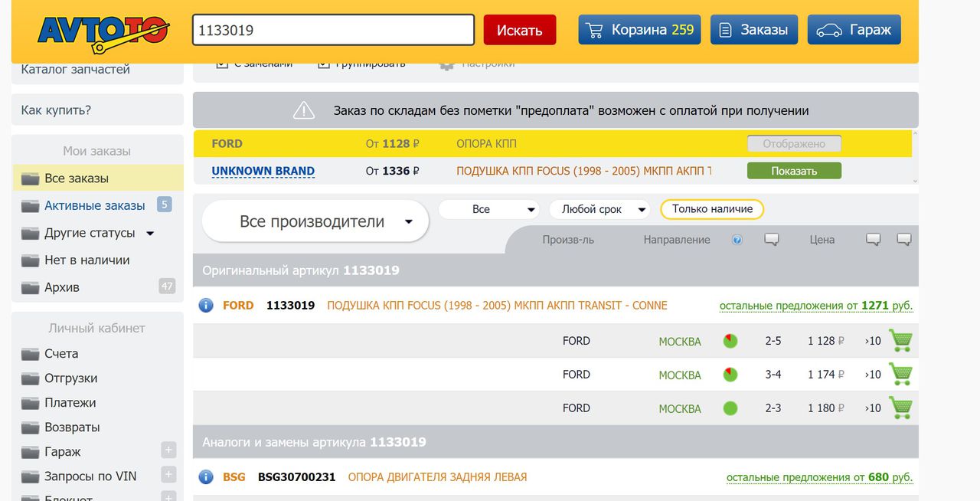Click the plus icon next to Гараж
The image size is (980, 501).
click(x=168, y=450)
